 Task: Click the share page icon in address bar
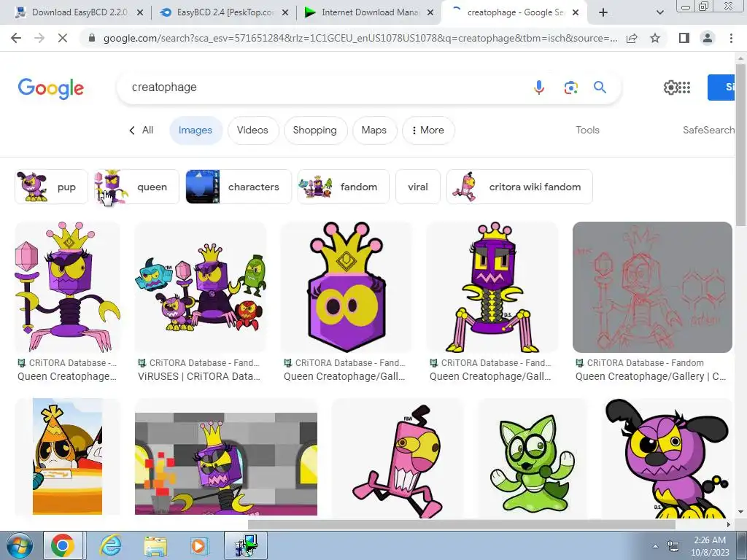click(x=632, y=38)
